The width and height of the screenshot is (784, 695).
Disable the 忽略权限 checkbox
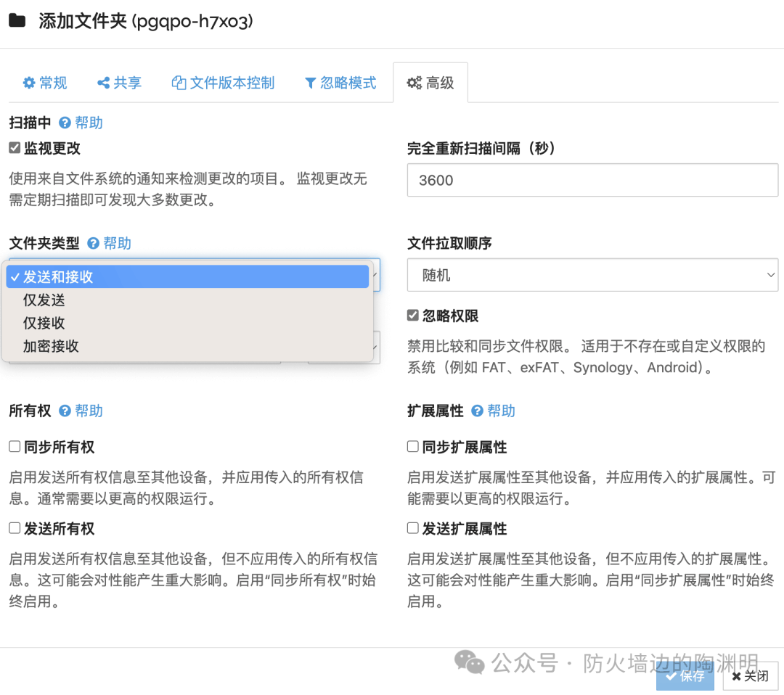pyautogui.click(x=413, y=316)
